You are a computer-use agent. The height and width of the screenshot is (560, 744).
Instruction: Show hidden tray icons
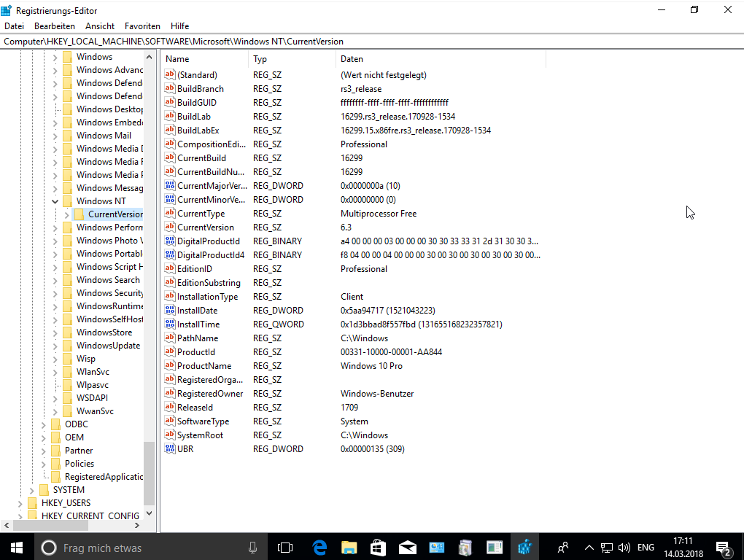point(589,548)
